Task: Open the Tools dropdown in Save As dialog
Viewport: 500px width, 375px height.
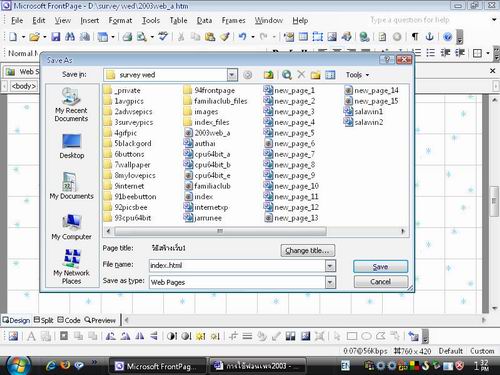Action: click(357, 75)
